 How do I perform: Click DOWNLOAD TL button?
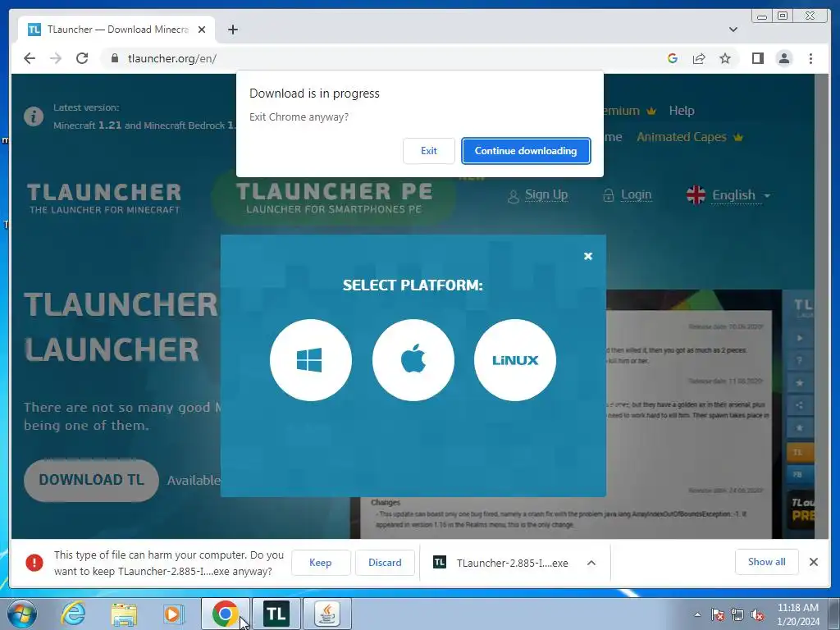tap(91, 480)
